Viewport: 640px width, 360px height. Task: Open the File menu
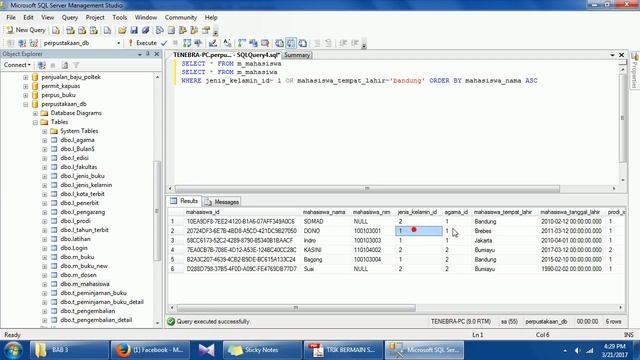pyautogui.click(x=11, y=18)
